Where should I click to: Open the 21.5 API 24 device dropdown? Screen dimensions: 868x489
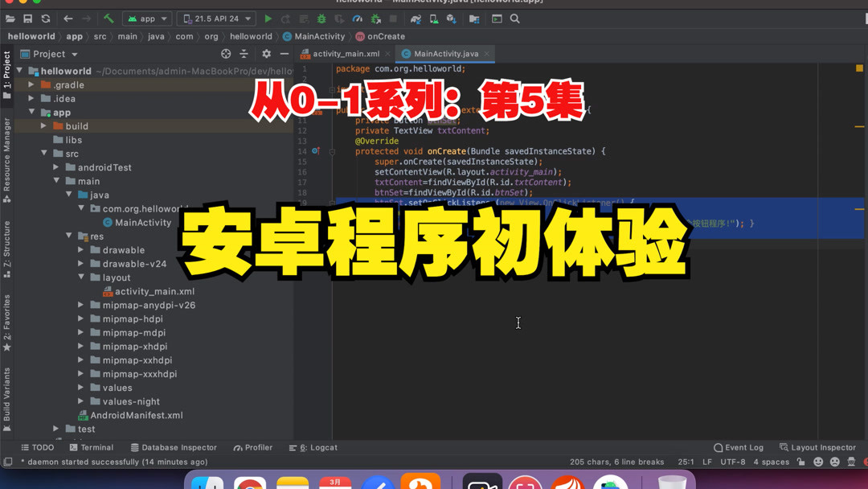coord(213,18)
